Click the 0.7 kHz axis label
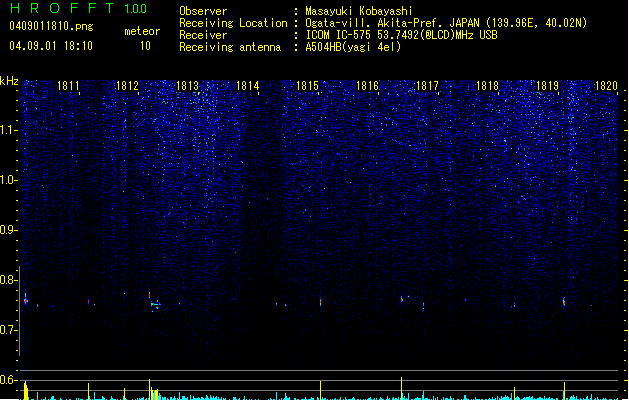This screenshot has width=629, height=400. (9, 330)
